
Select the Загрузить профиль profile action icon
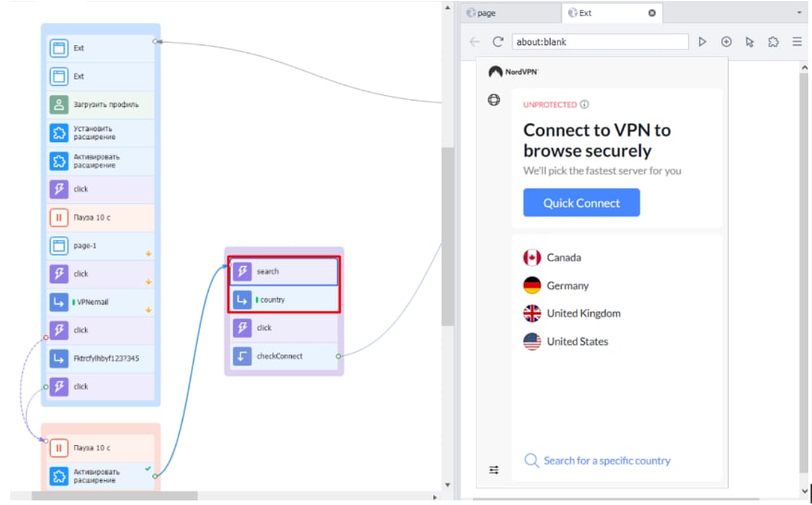[x=59, y=105]
